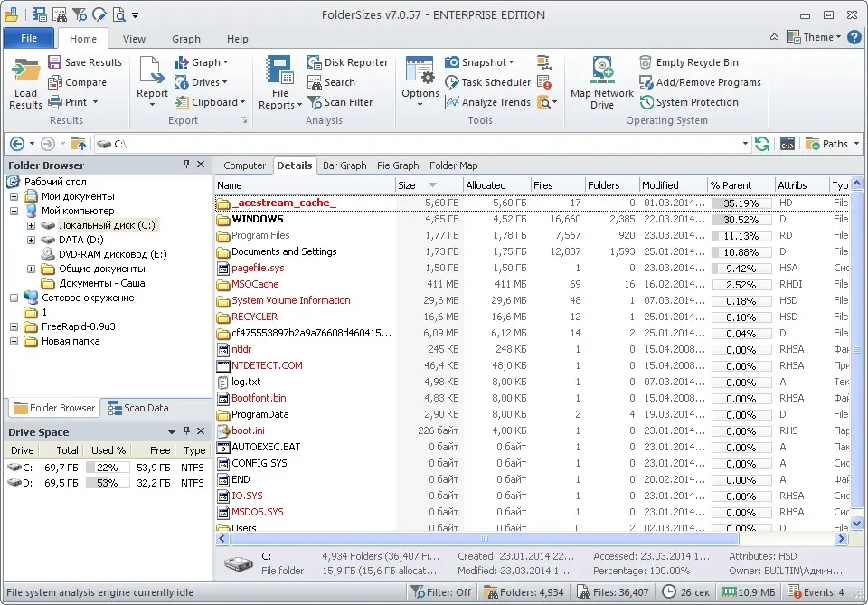The image size is (868, 605).
Task: Open the Help ribbon tab
Action: (238, 39)
